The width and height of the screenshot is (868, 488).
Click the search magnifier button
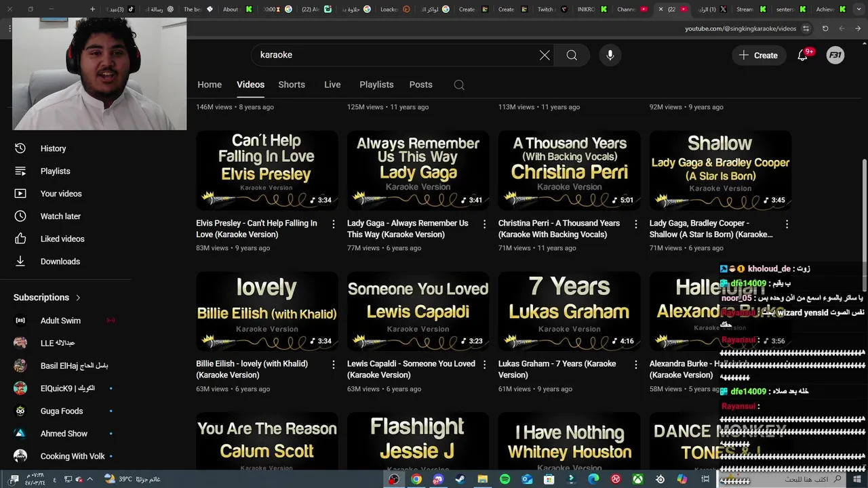click(x=572, y=56)
